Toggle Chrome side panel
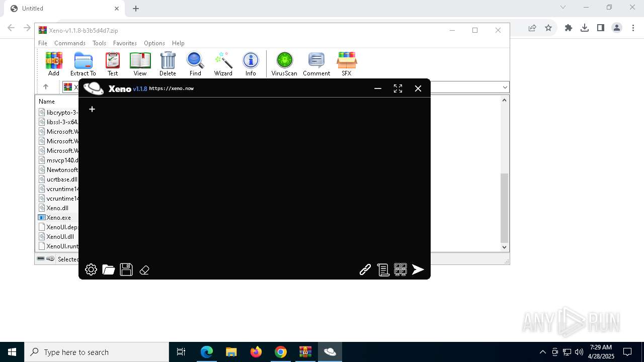The width and height of the screenshot is (644, 362). 601,28
